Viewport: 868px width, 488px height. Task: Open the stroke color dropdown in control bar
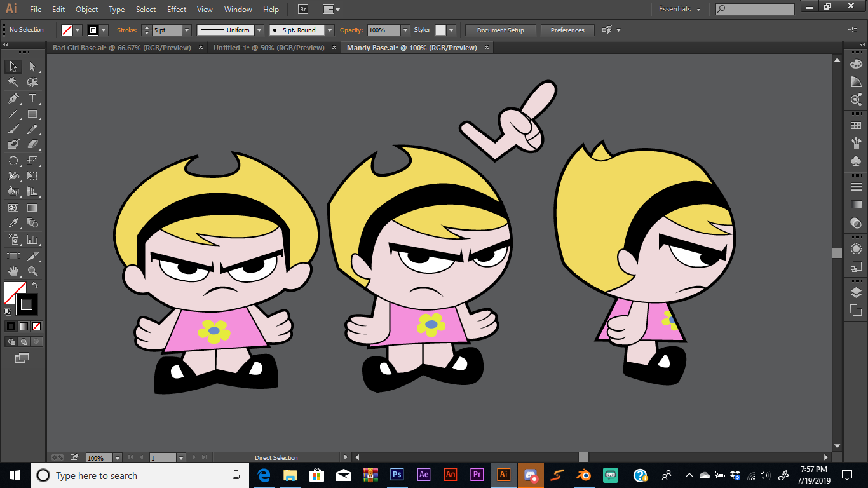click(x=104, y=30)
